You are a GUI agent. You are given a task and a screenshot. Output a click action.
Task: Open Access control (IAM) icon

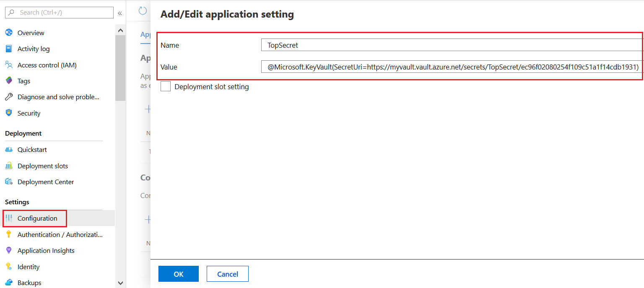pyautogui.click(x=9, y=65)
